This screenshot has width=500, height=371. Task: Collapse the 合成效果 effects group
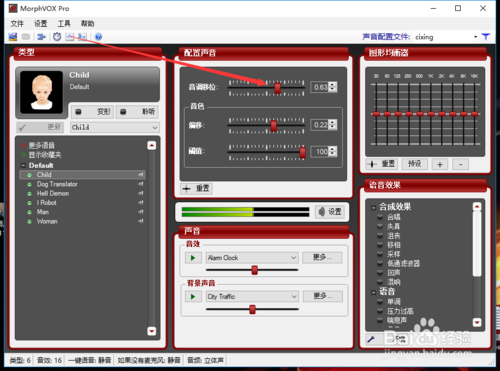[374, 207]
